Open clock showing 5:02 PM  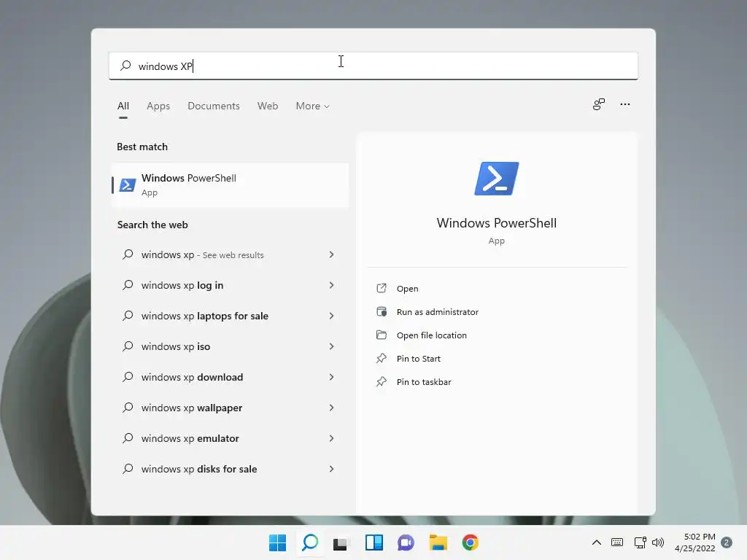[694, 542]
